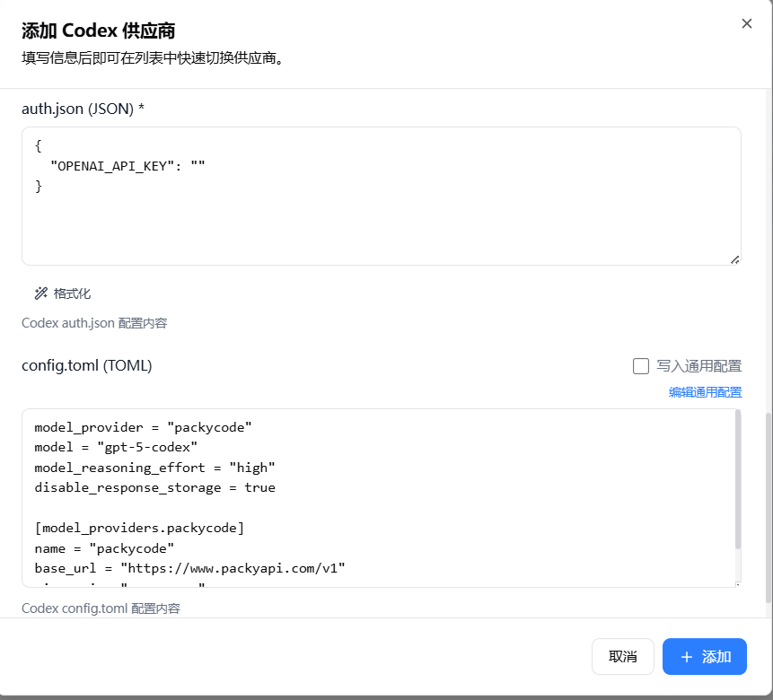
Task: Click the "OPENAI_API_KEY" line in auth.json
Action: click(127, 167)
